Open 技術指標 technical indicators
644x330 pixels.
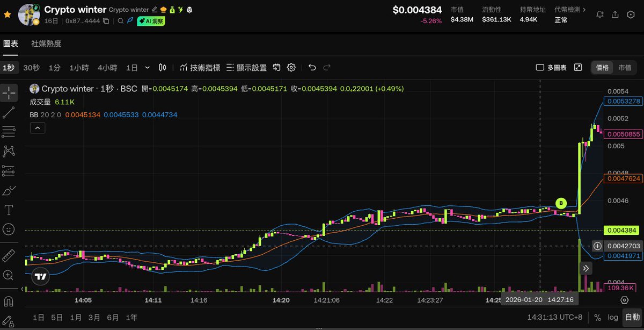coord(200,68)
